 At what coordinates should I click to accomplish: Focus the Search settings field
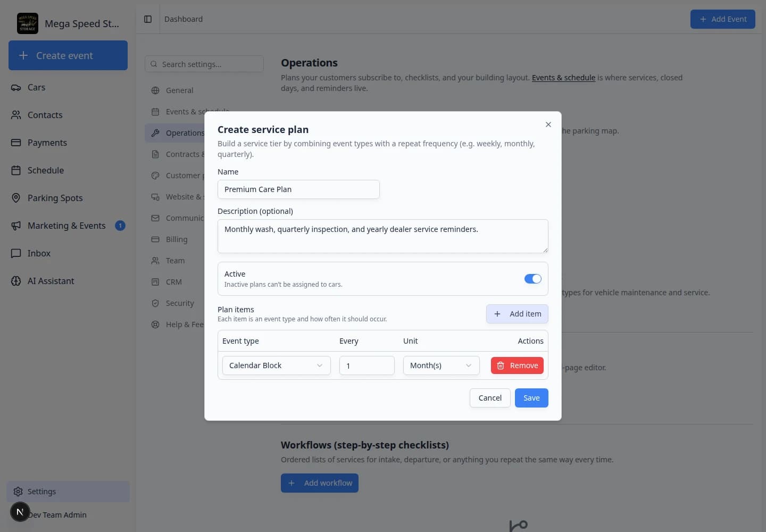[204, 64]
